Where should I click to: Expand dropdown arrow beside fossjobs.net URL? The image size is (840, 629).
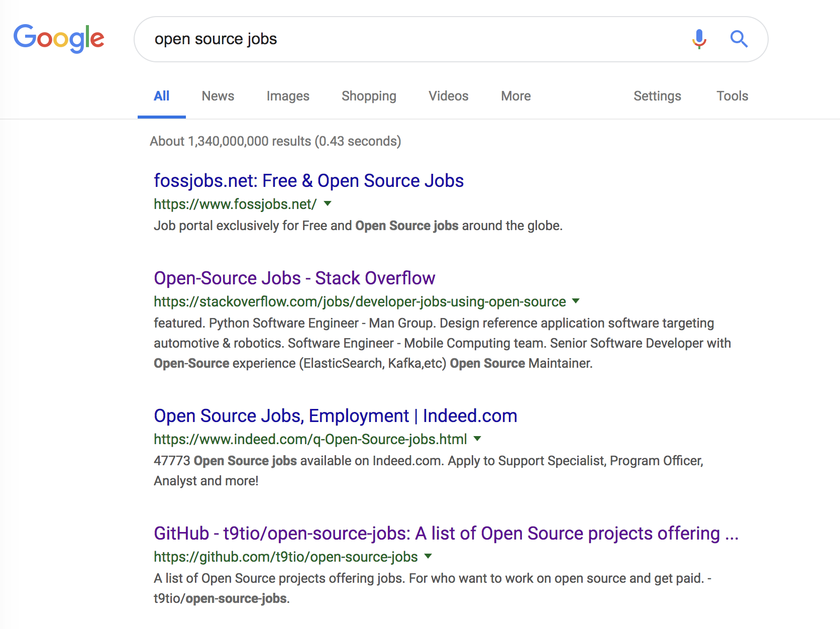click(328, 203)
